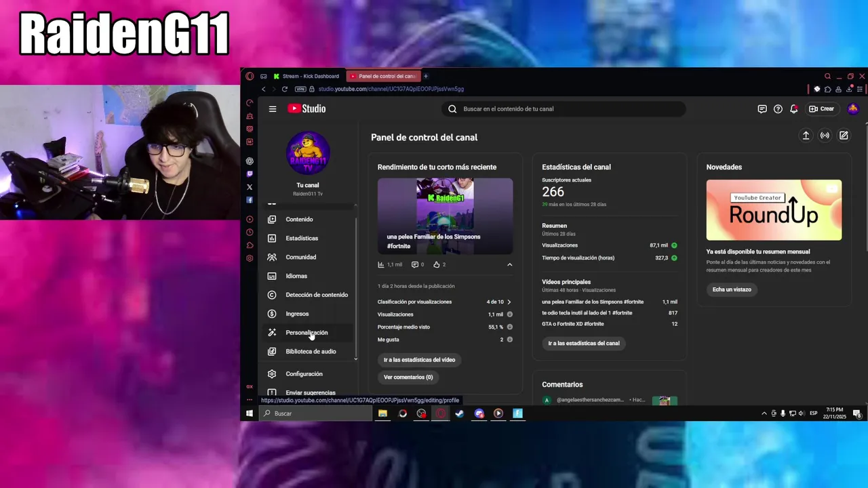Image resolution: width=868 pixels, height=488 pixels.
Task: Click the browser address bar URL
Action: click(391, 89)
